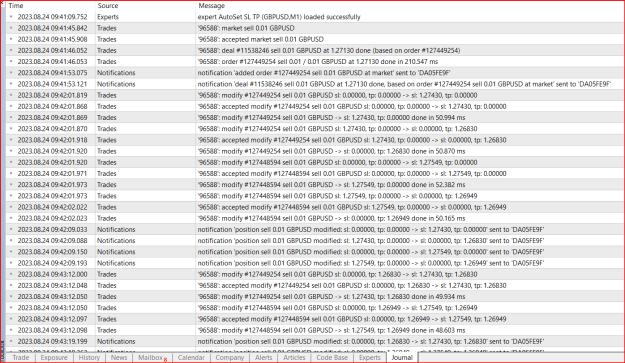Select the notification row at 09:42:09.088
The width and height of the screenshot is (625, 363).
(x=315, y=241)
